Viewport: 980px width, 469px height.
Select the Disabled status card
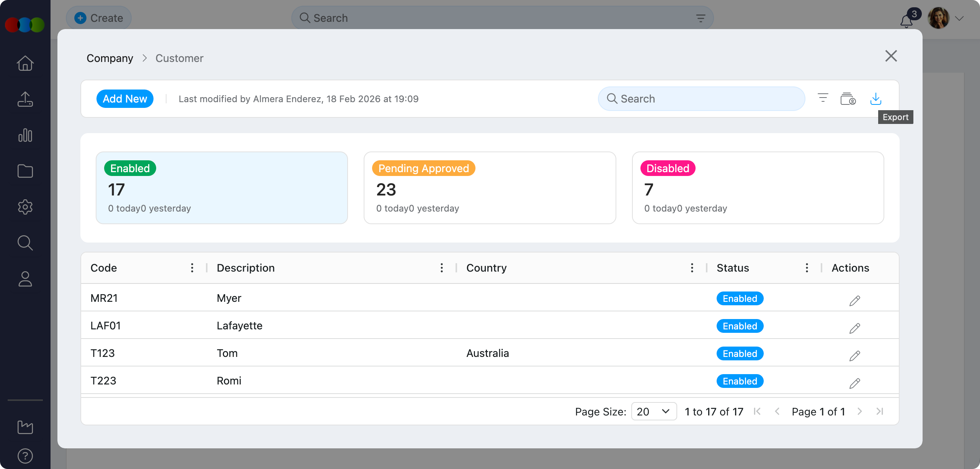coord(758,187)
